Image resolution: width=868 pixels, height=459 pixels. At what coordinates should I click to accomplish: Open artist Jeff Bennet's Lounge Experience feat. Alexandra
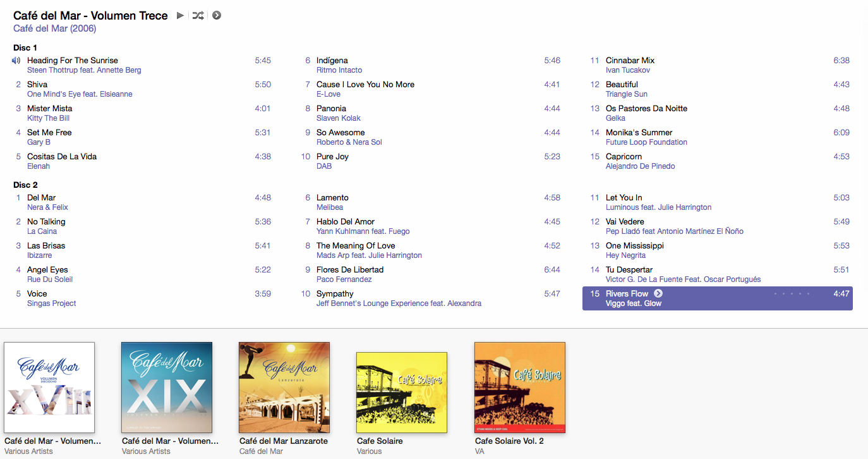399,303
